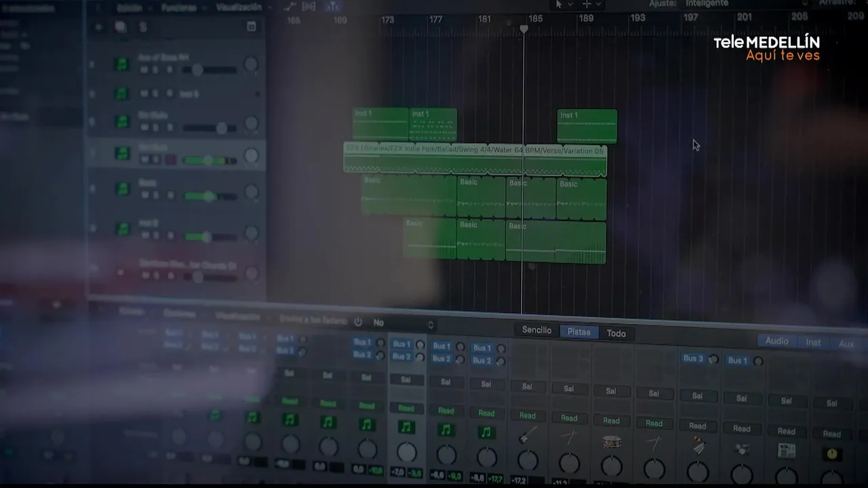
Task: Click the Basic track header icon
Action: (122, 188)
